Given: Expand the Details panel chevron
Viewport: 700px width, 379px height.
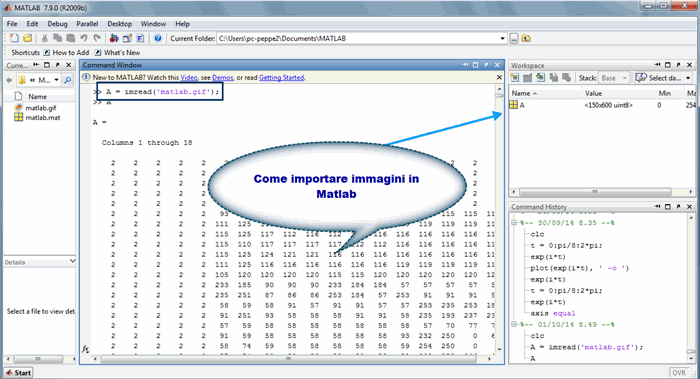Looking at the screenshot, I should click(x=72, y=262).
